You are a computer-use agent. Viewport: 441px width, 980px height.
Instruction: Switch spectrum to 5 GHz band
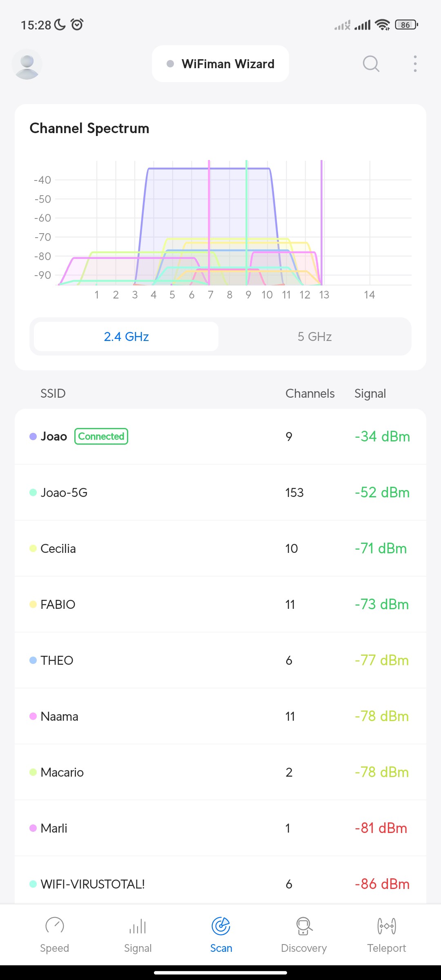click(x=314, y=336)
